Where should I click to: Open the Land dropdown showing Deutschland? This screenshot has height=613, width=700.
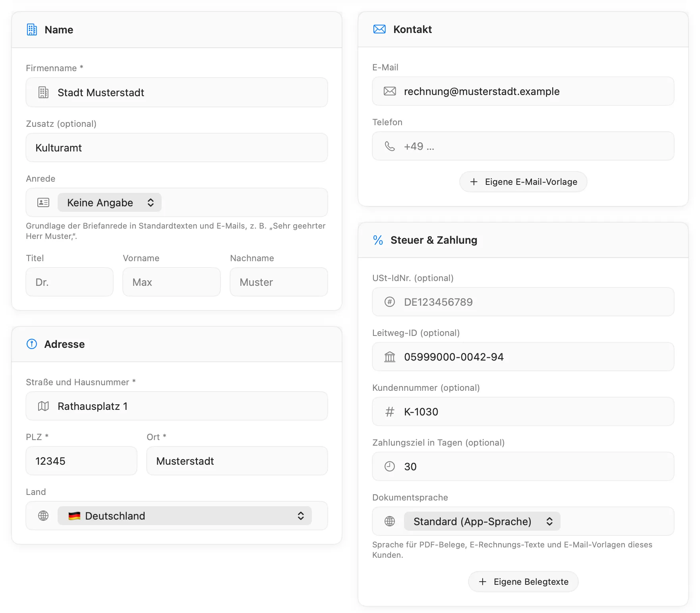(x=185, y=516)
